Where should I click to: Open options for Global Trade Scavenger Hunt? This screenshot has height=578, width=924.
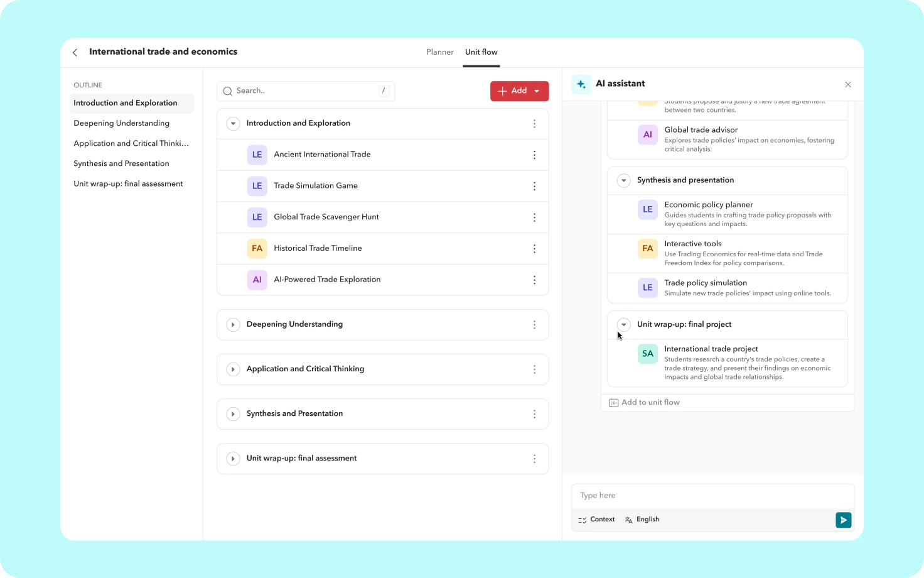(535, 217)
